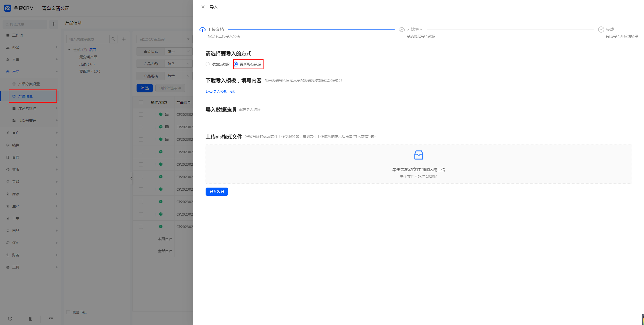Image resolution: width=644 pixels, height=325 pixels.
Task: Click the 工单 sidebar icon
Action: pos(8,218)
